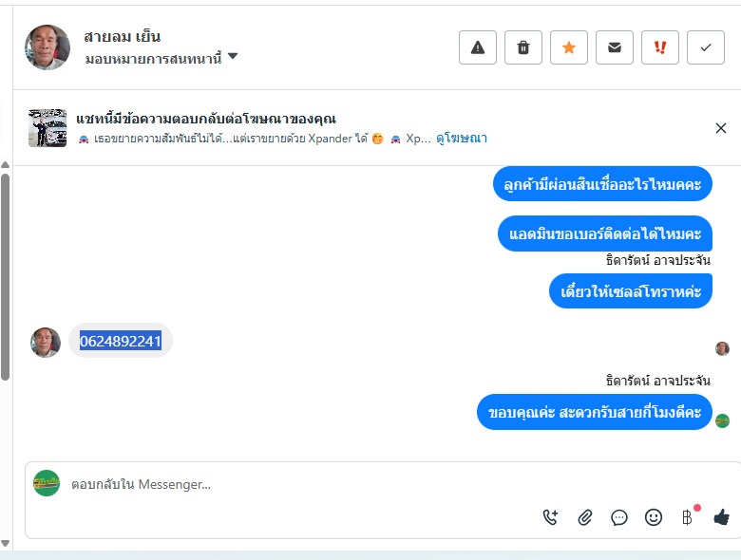The image size is (741, 560).
Task: Send a thumbs-up like
Action: click(721, 517)
